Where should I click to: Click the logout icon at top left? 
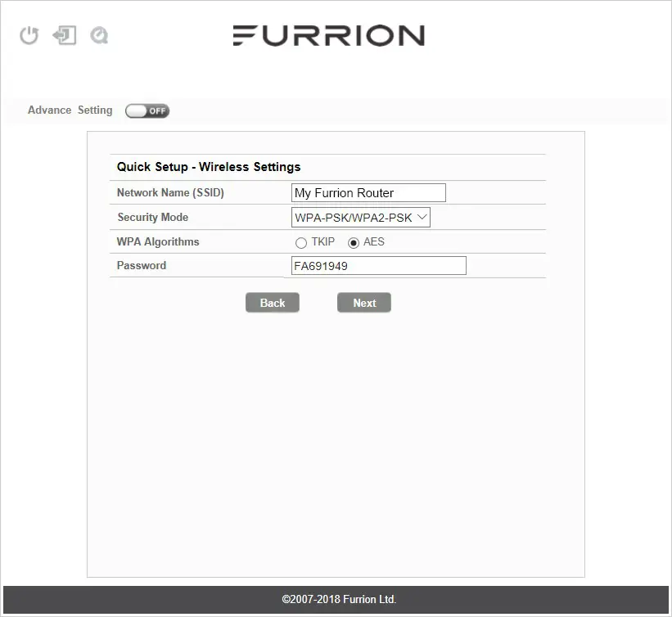point(65,35)
